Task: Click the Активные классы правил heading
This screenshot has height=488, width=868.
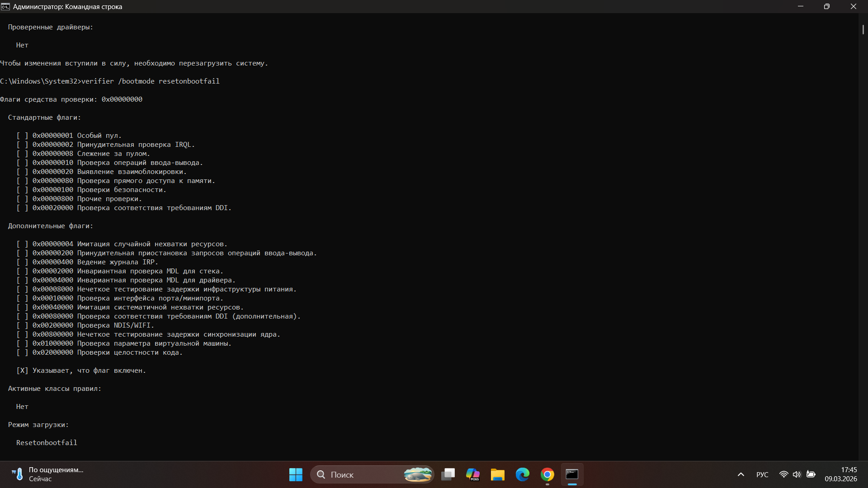Action: pyautogui.click(x=55, y=389)
